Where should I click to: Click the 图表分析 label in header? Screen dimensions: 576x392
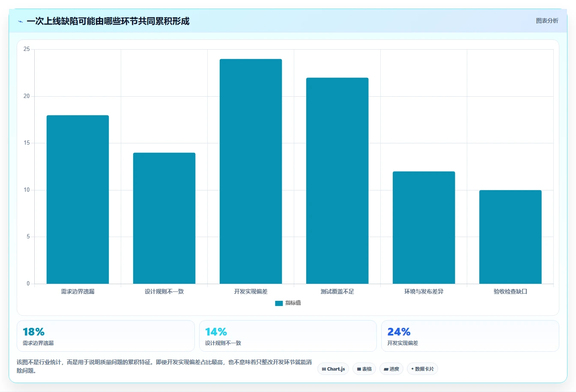click(547, 21)
